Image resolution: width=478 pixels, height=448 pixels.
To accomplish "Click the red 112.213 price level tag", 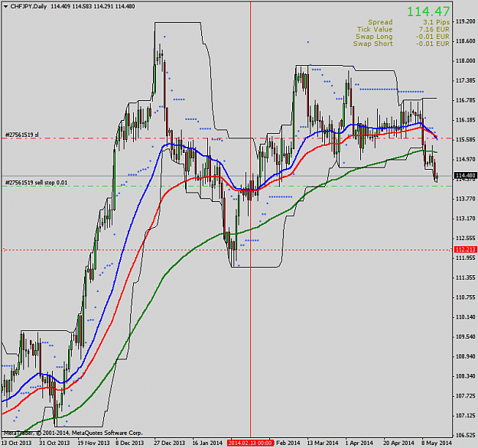I will (x=465, y=249).
